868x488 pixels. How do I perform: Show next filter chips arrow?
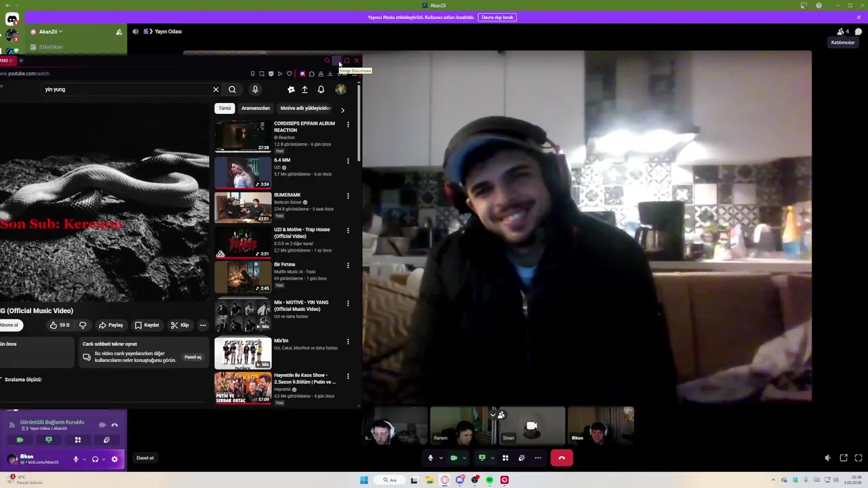coord(342,110)
